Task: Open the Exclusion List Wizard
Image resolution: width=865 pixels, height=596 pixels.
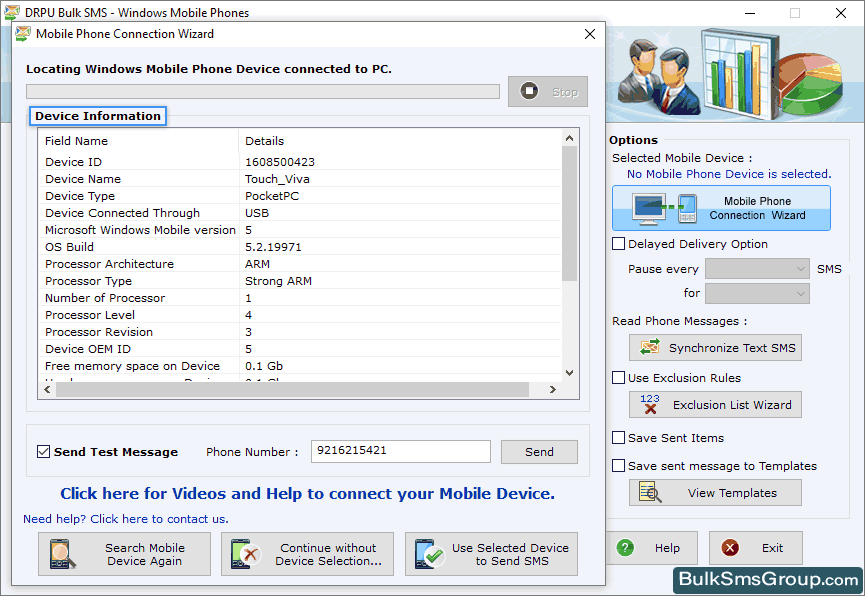Action: (715, 405)
